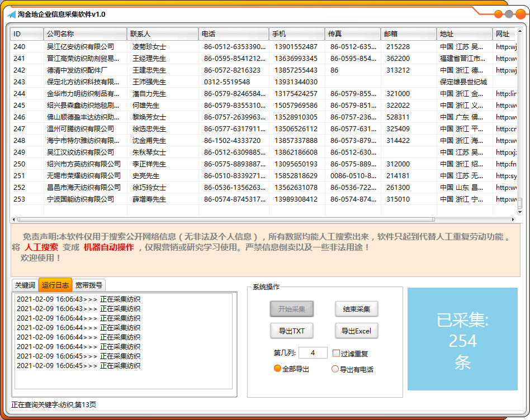Sort by the ID column header
Viewport: 530px width, 420px height.
pos(27,34)
